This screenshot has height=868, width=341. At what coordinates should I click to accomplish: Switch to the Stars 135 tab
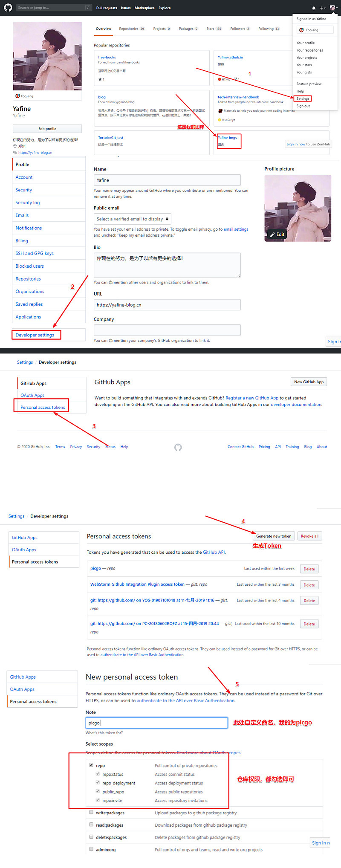coord(214,29)
